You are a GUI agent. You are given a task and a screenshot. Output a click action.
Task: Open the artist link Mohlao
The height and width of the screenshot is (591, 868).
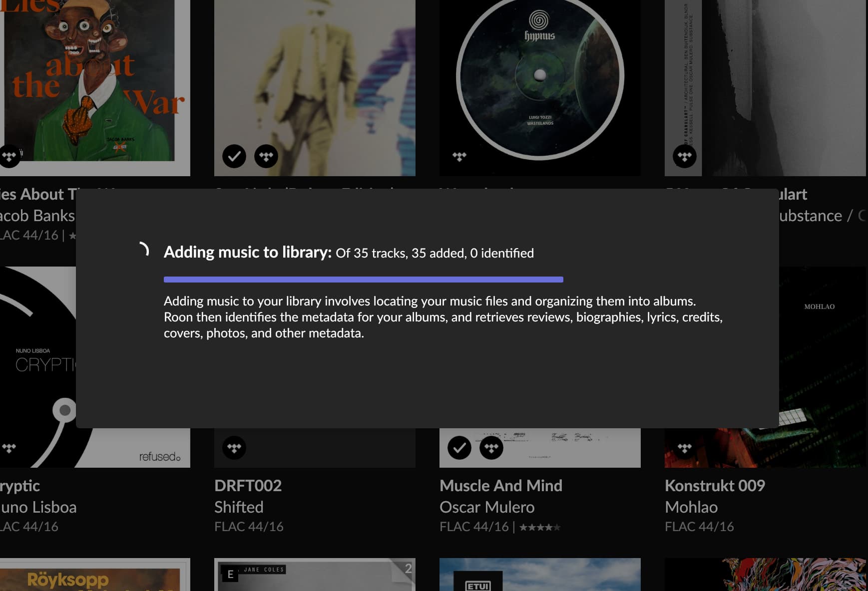(x=691, y=507)
